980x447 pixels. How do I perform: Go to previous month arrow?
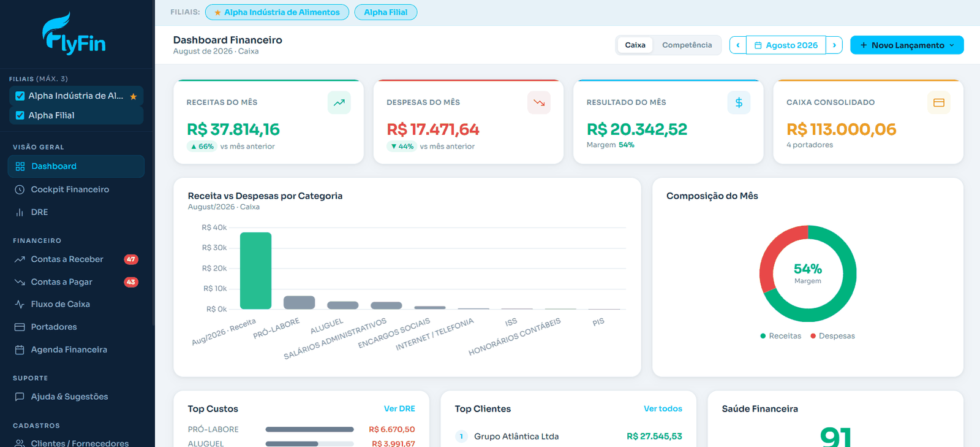tap(738, 45)
